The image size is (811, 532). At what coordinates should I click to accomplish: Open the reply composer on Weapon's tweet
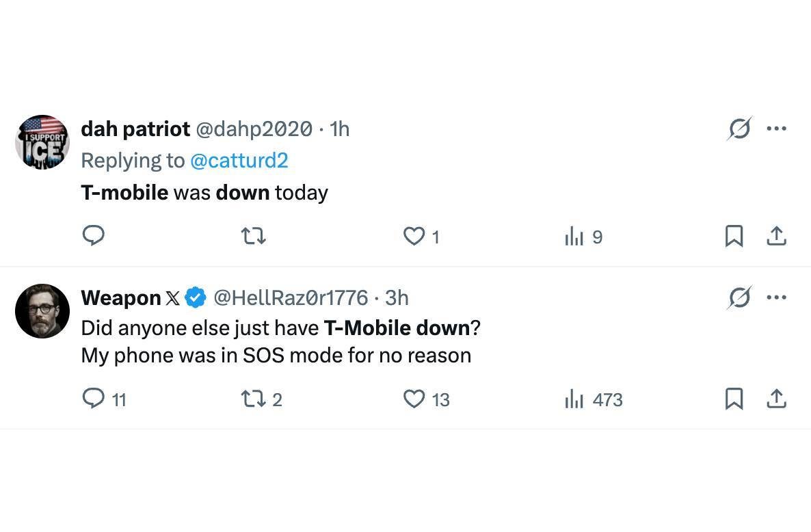(x=94, y=399)
